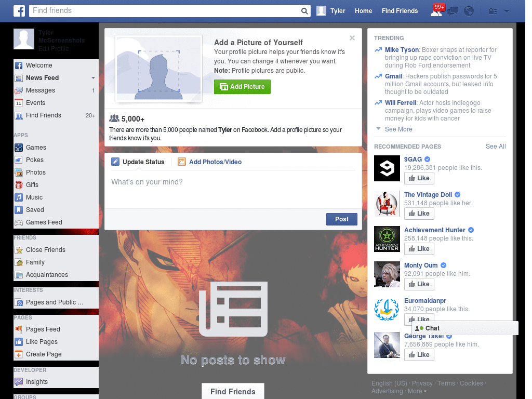Click the Insights chart icon
The width and height of the screenshot is (532, 399).
click(19, 382)
